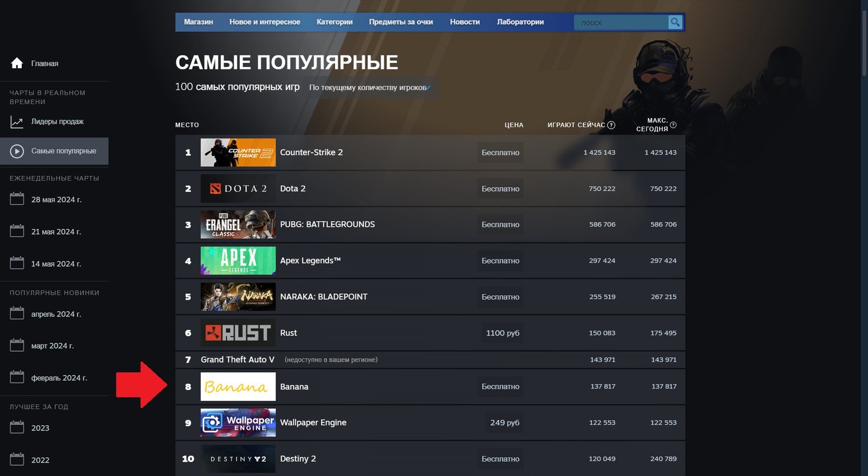Click the Counter-Strike 2 title text
The width and height of the screenshot is (868, 476).
pos(311,152)
